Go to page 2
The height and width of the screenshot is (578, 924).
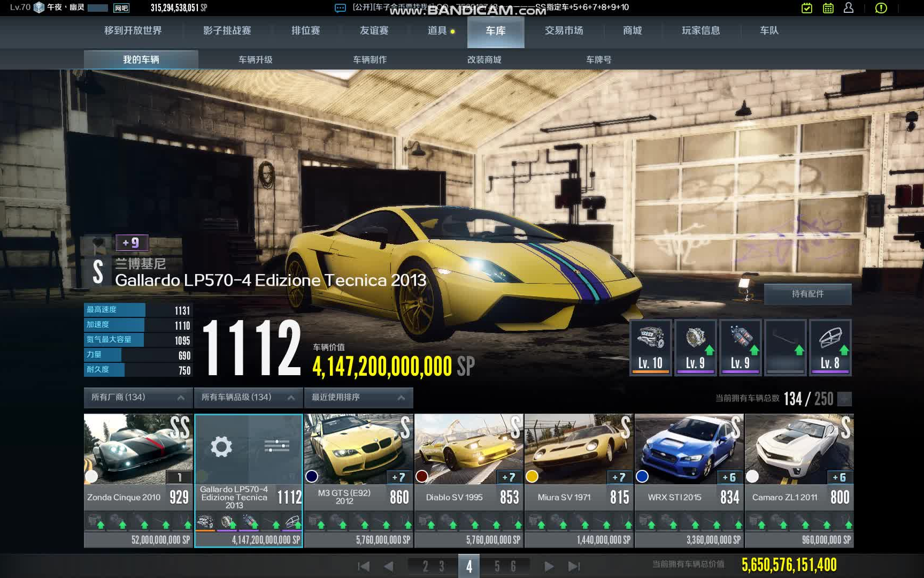[426, 566]
